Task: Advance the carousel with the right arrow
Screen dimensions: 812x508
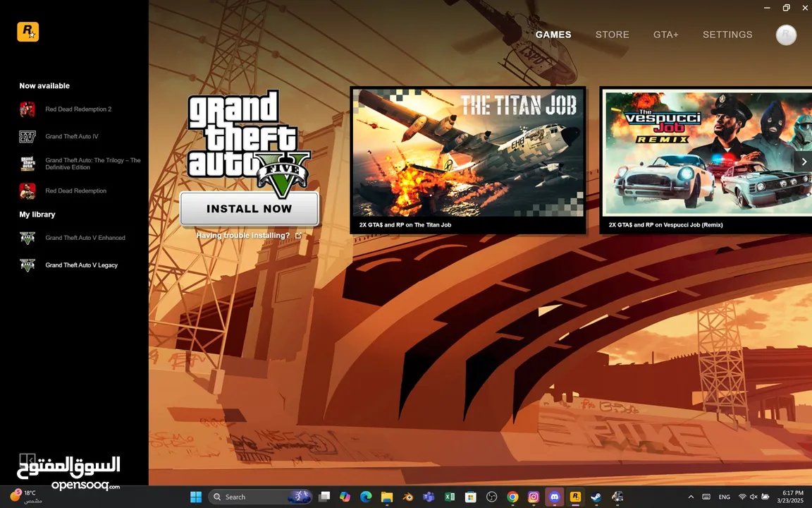Action: 804,162
